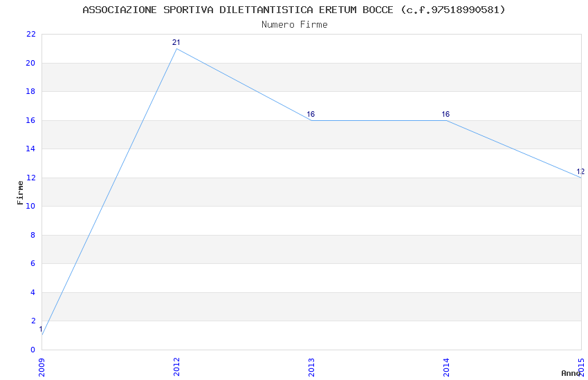The width and height of the screenshot is (588, 380).
Task: Click the y-axis tick label 10
Action: pyautogui.click(x=31, y=207)
